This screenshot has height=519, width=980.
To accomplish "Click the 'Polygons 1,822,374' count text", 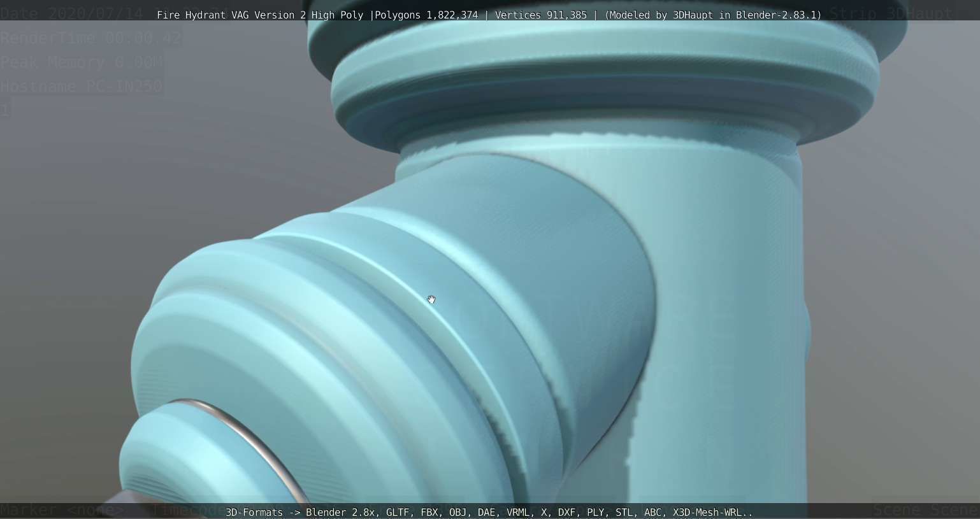I will point(426,15).
